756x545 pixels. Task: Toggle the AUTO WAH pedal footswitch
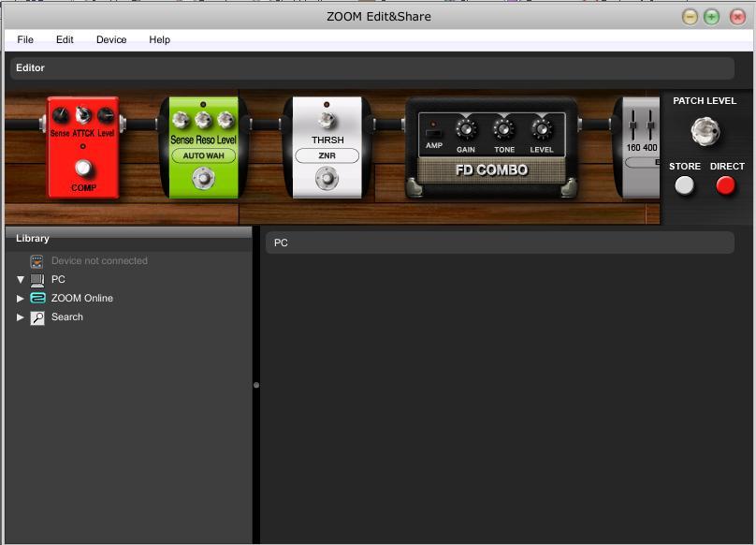[x=202, y=178]
